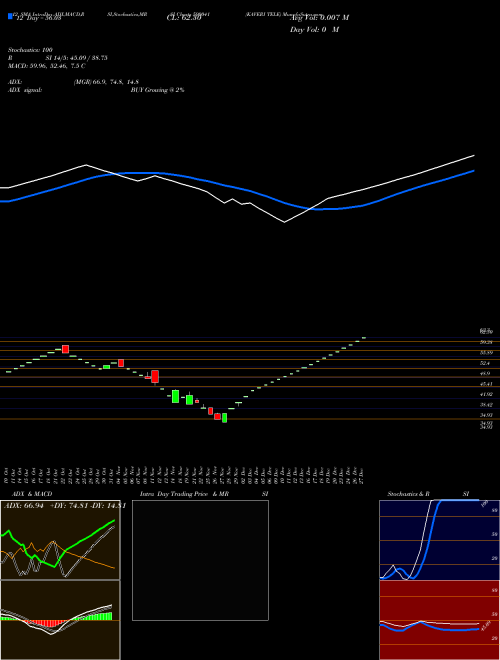The width and height of the screenshot is (500, 660).
Task: Click the 'SI 14/3: 45.69 / 38.73' value
Action: pyautogui.click(x=76, y=58)
